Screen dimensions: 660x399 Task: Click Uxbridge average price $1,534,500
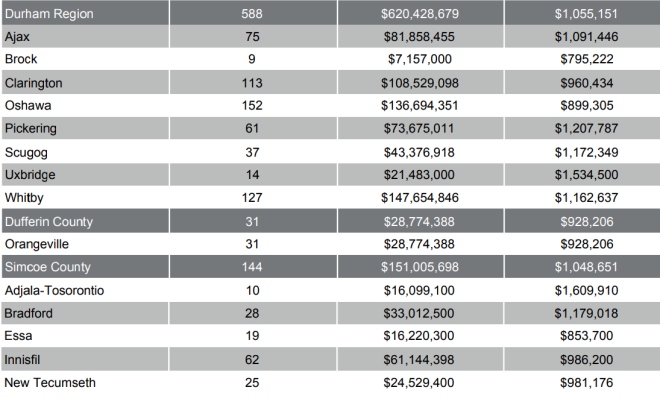point(586,175)
